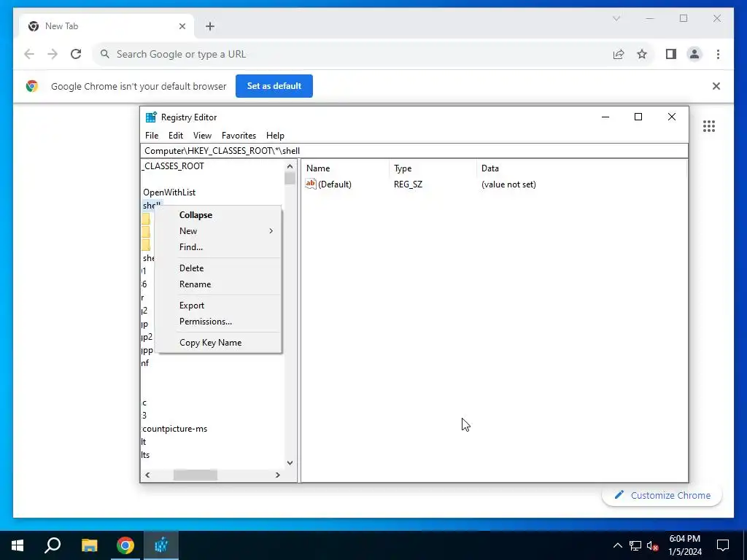Open File Explorer from taskbar
747x560 pixels.
[89, 545]
